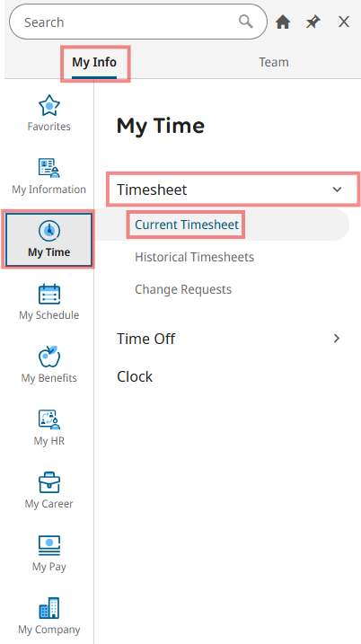Collapse the Timesheet section chevron
361x644 pixels.
(337, 190)
